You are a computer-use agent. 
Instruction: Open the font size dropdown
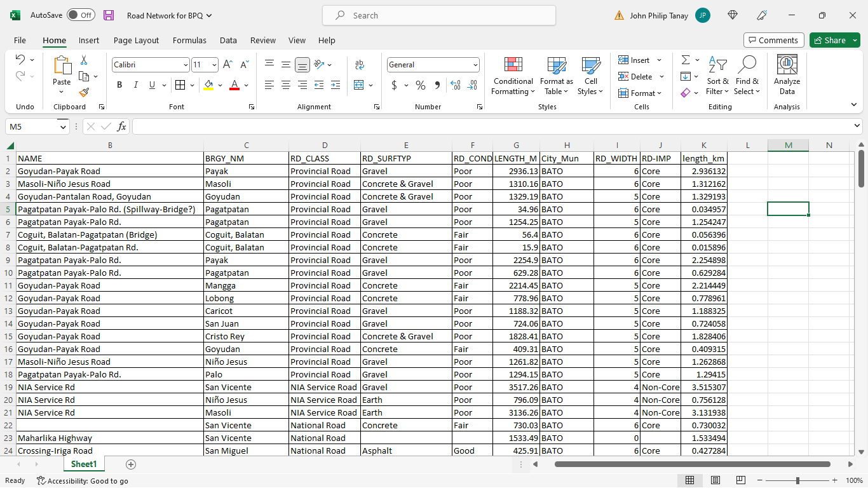pyautogui.click(x=214, y=65)
